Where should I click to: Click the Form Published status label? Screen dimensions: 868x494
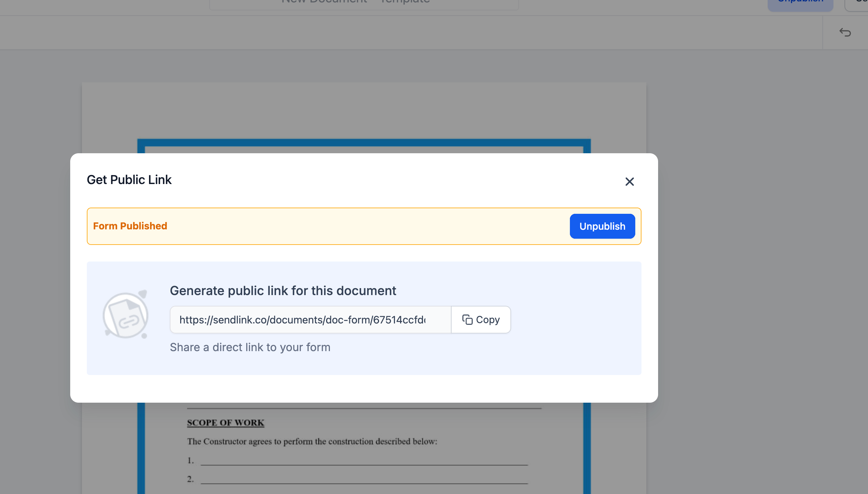point(130,226)
